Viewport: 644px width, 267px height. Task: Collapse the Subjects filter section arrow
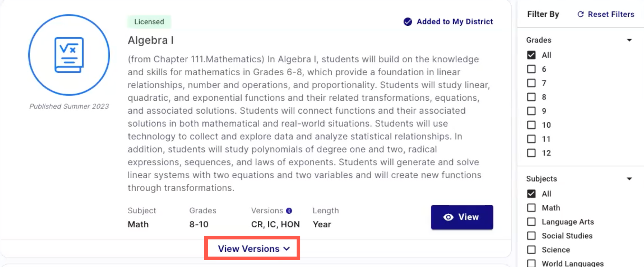click(x=629, y=179)
